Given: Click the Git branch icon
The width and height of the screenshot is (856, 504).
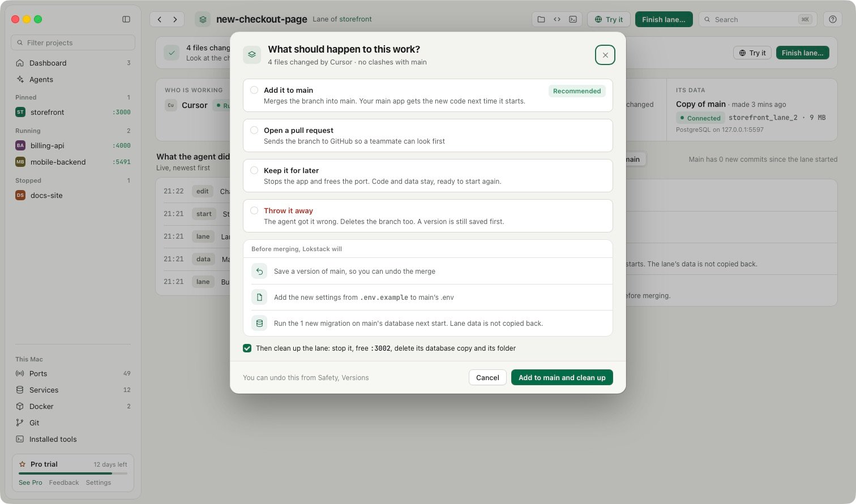Looking at the screenshot, I should point(20,423).
